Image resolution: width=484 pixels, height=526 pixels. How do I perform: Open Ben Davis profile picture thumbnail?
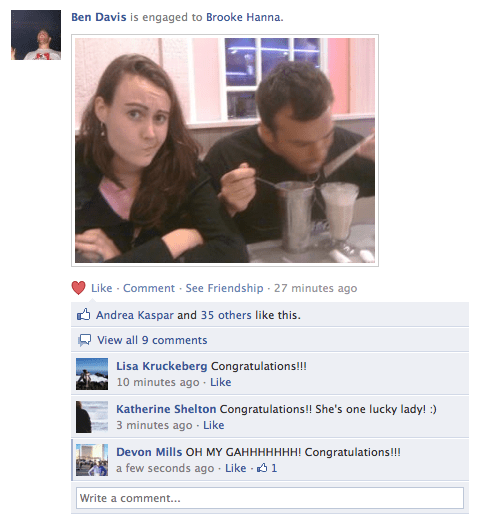click(36, 35)
